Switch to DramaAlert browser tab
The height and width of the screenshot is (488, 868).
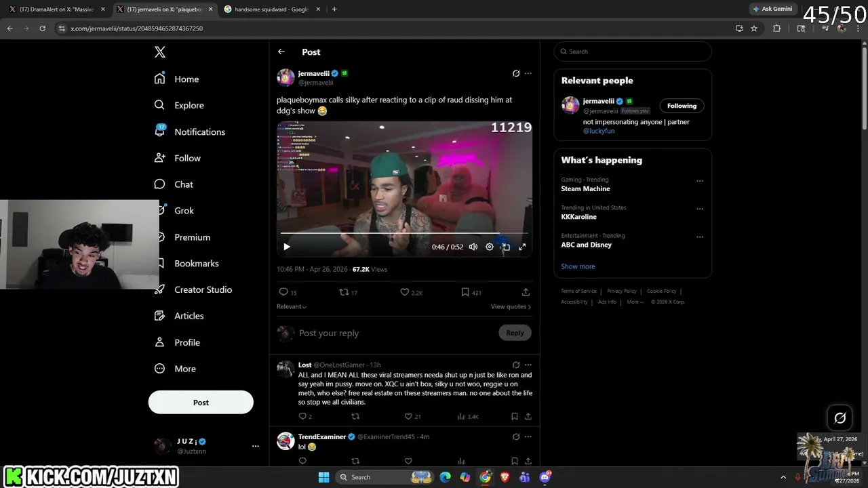click(x=57, y=9)
